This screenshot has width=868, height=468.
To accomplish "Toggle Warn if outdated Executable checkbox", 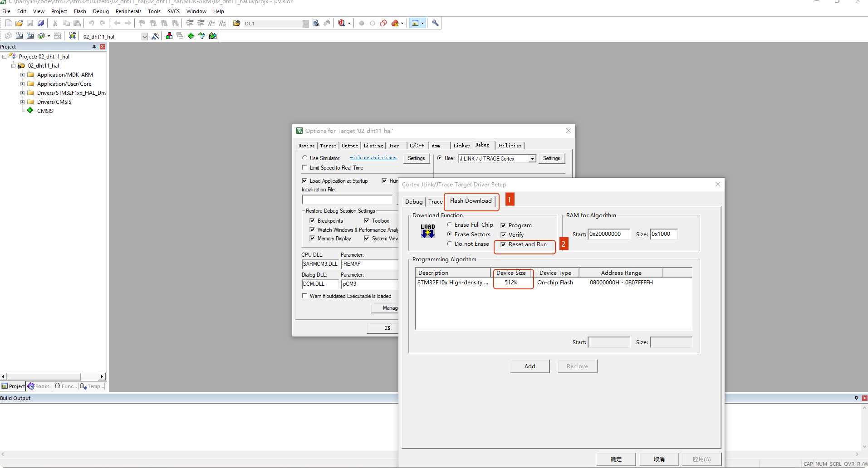I will pos(305,296).
